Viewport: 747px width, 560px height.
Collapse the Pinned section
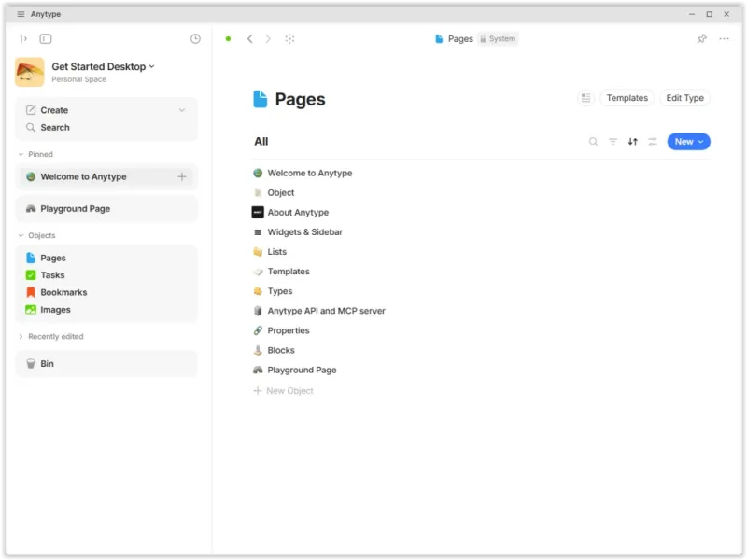(x=21, y=154)
